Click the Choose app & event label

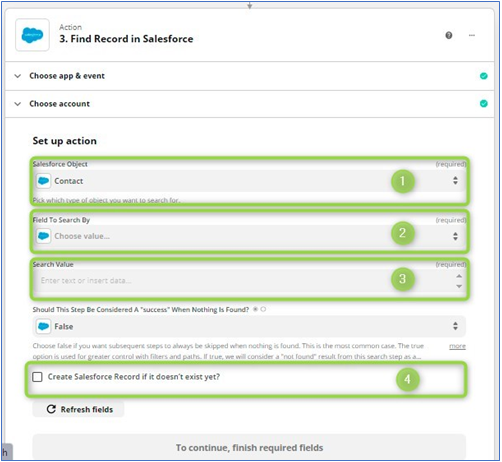[x=67, y=76]
